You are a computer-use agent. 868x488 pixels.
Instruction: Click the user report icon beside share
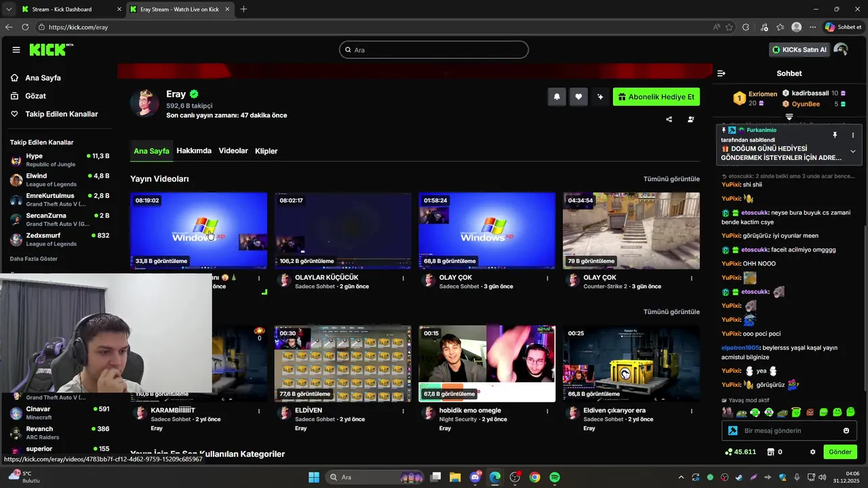pos(691,119)
